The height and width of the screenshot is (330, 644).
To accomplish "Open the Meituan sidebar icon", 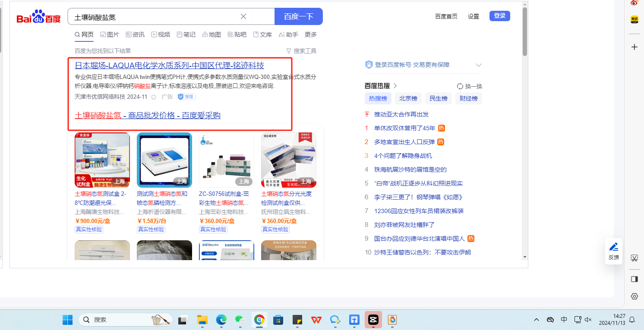I will click(634, 20).
